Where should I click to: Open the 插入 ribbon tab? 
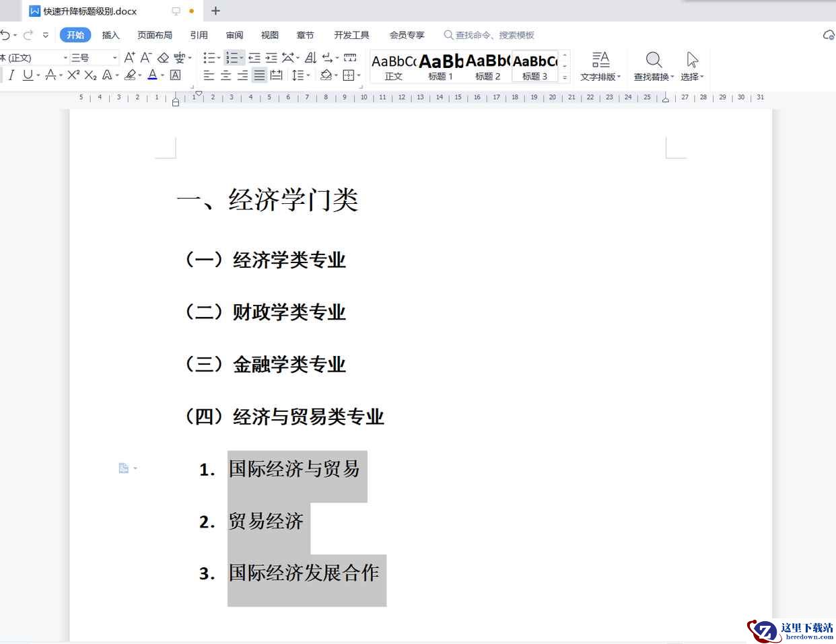point(110,35)
